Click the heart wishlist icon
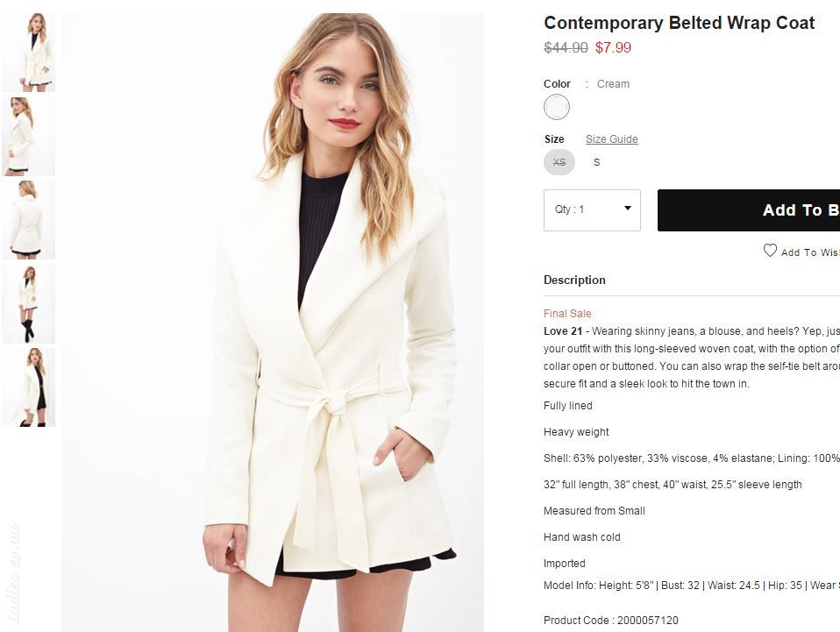840x632 pixels. (770, 251)
